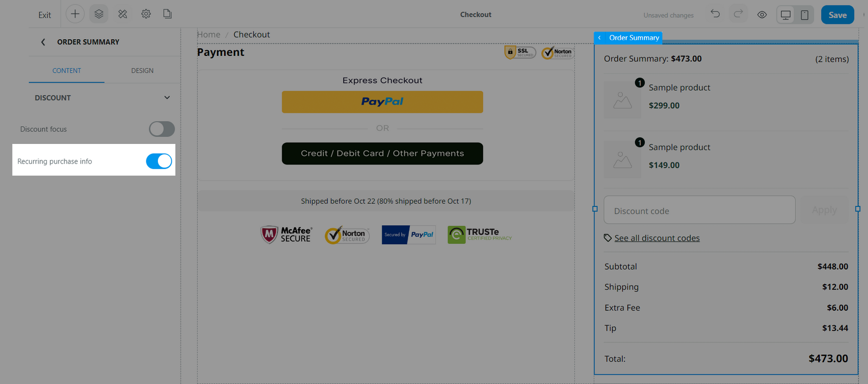Click Norton Secured badge beside SSL badge
This screenshot has width=868, height=384.
(x=558, y=52)
